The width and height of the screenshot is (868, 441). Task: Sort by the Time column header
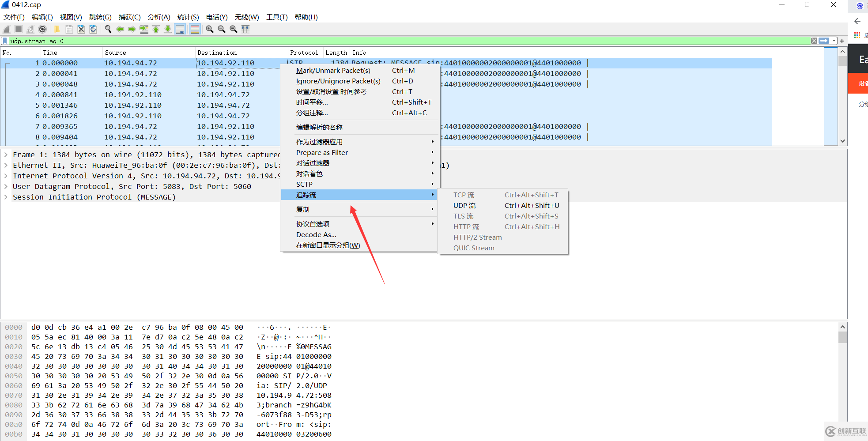point(71,53)
